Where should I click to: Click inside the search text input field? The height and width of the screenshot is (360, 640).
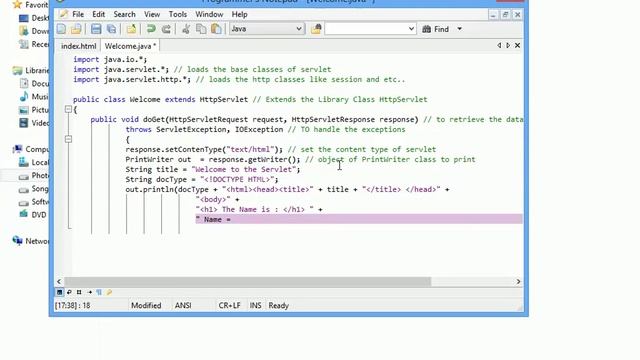[x=366, y=29]
